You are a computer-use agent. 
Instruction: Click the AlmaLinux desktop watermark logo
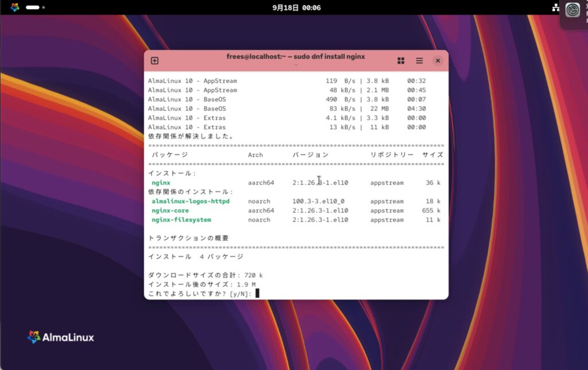pos(60,337)
